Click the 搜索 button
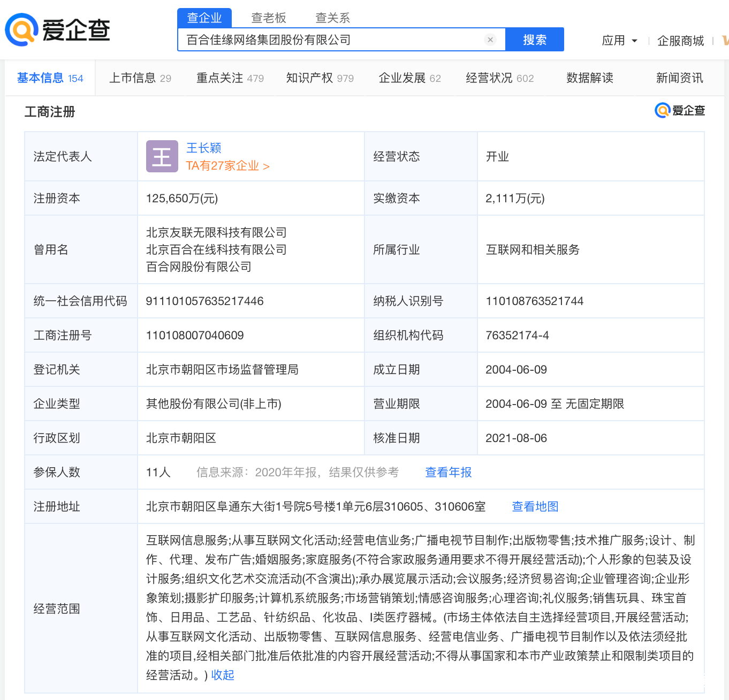Screen dimensions: 729x700 pos(535,40)
